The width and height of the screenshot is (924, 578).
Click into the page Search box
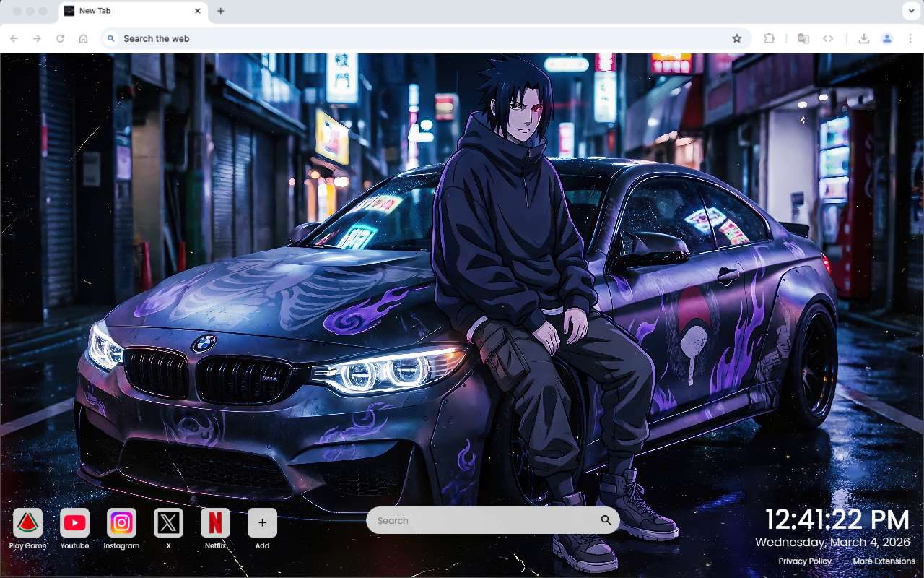point(493,520)
